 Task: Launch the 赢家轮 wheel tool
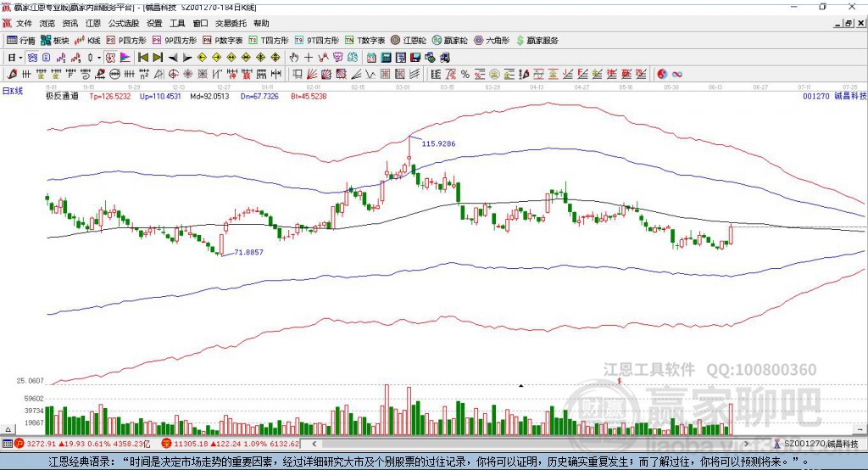click(x=450, y=41)
